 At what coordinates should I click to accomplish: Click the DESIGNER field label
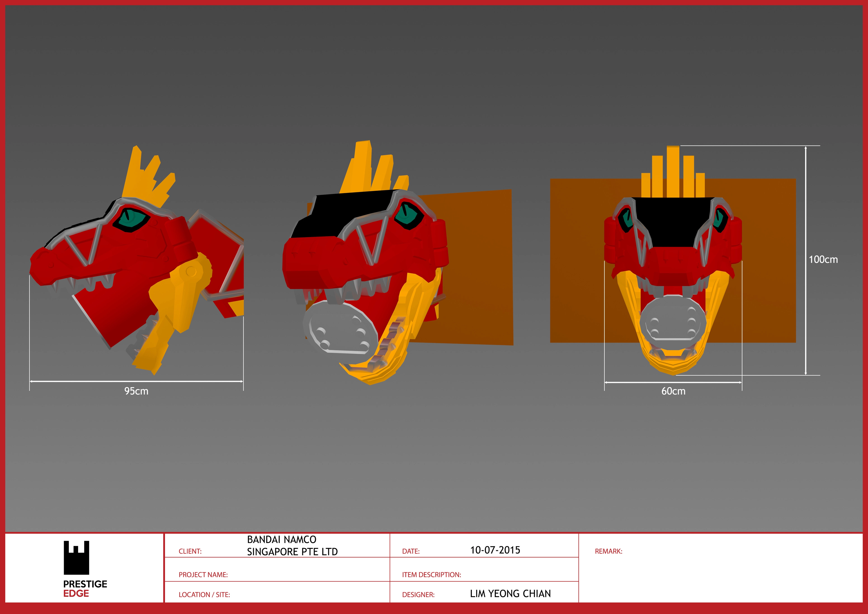coord(418,595)
